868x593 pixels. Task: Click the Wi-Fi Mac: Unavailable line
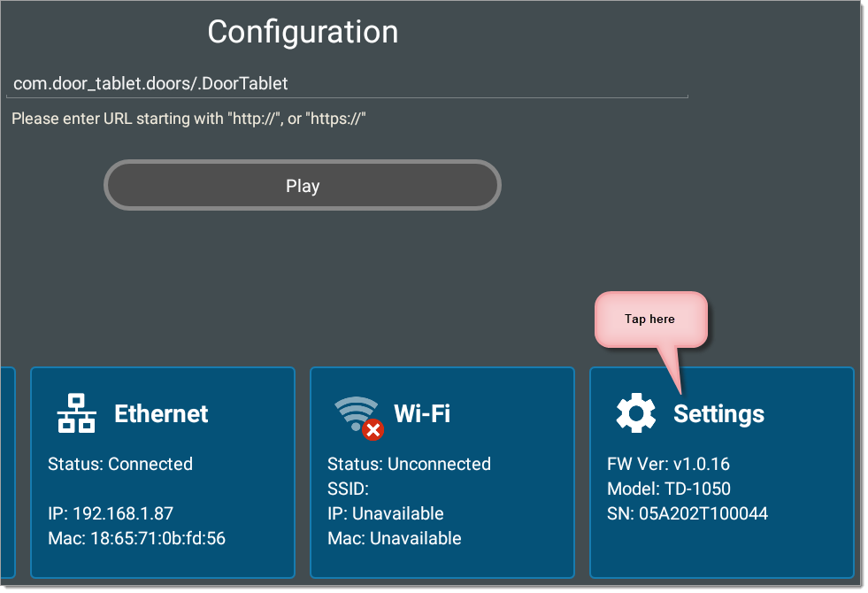click(x=394, y=538)
